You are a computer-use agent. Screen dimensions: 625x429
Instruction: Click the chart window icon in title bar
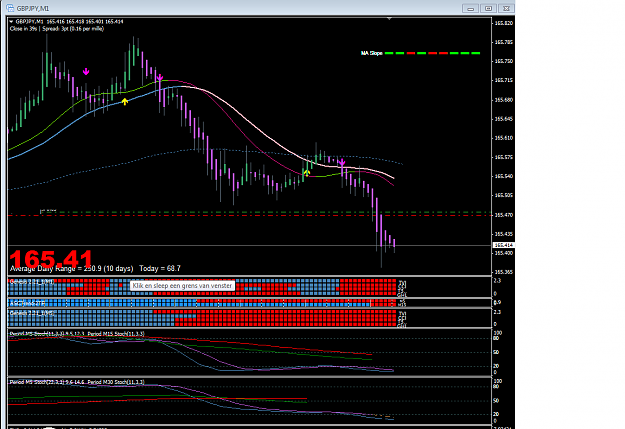click(10, 8)
